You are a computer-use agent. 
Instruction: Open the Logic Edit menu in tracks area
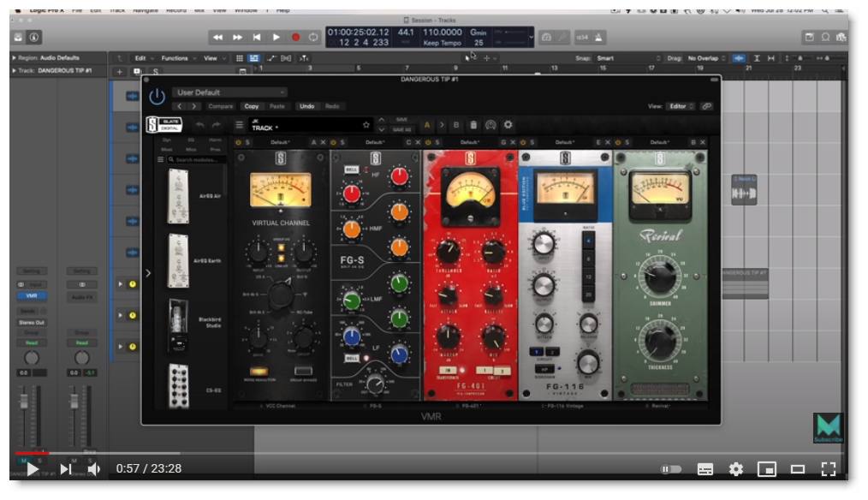coord(143,58)
